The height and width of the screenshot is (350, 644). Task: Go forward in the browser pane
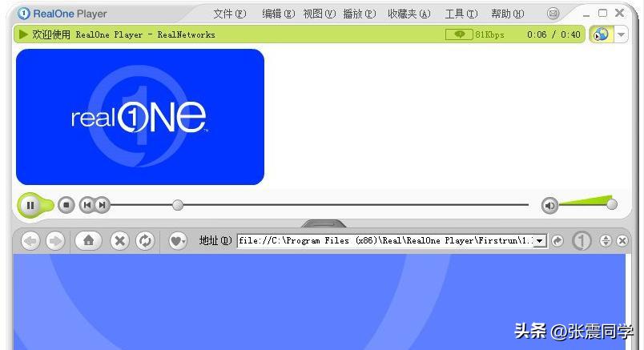tap(55, 241)
